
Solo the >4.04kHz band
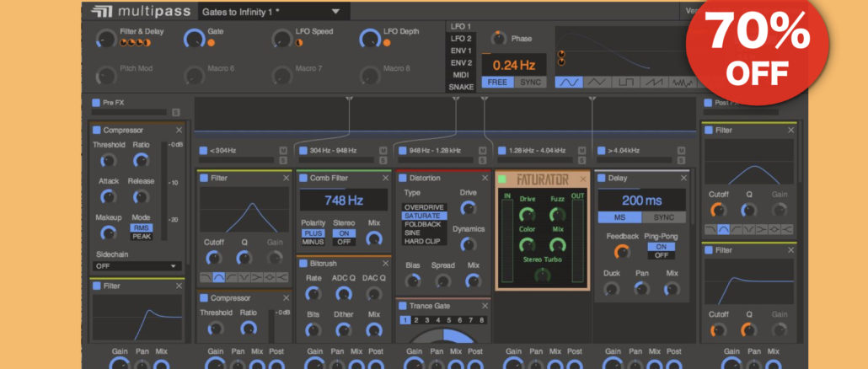coord(682,160)
